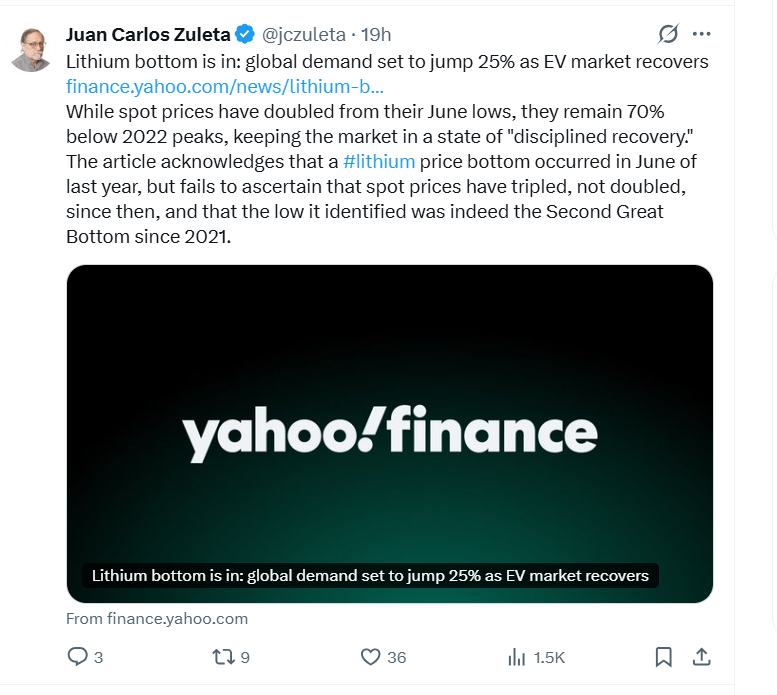Click the 19h timestamp of the post
The image size is (777, 695).
[x=376, y=35]
